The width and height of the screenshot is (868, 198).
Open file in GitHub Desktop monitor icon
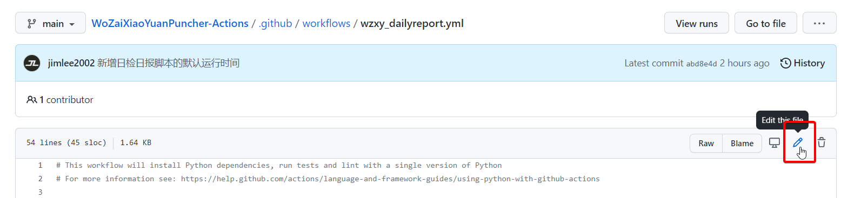click(774, 143)
